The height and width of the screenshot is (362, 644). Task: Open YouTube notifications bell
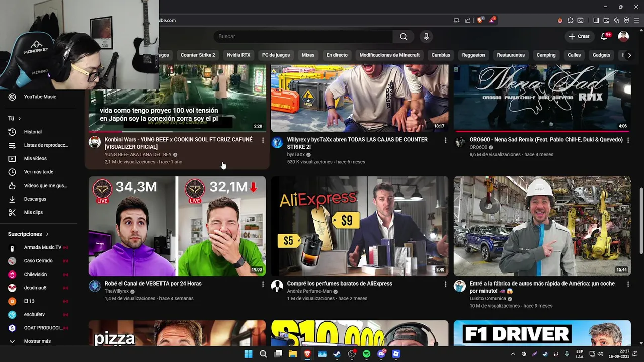[604, 36]
